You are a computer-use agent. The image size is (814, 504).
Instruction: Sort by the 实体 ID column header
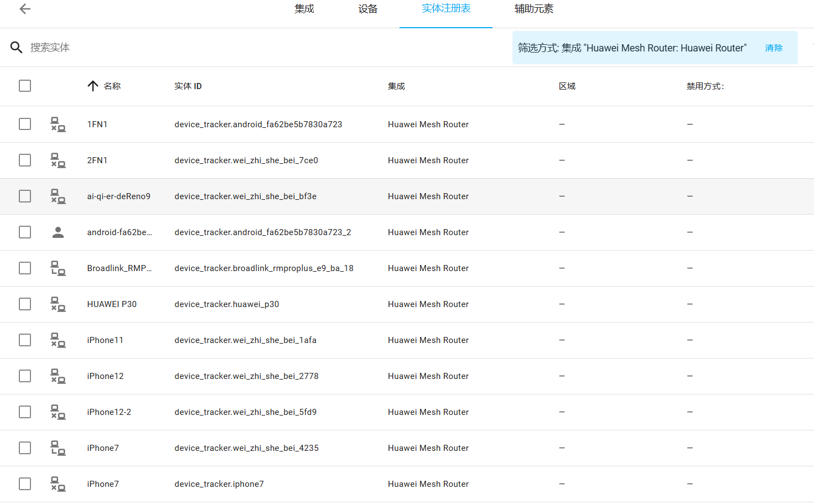pyautogui.click(x=188, y=86)
